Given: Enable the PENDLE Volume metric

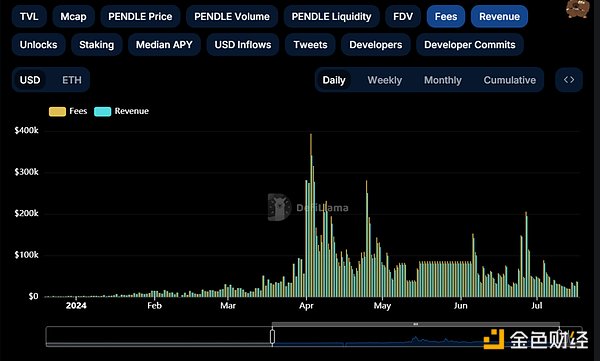Looking at the screenshot, I should pyautogui.click(x=232, y=16).
